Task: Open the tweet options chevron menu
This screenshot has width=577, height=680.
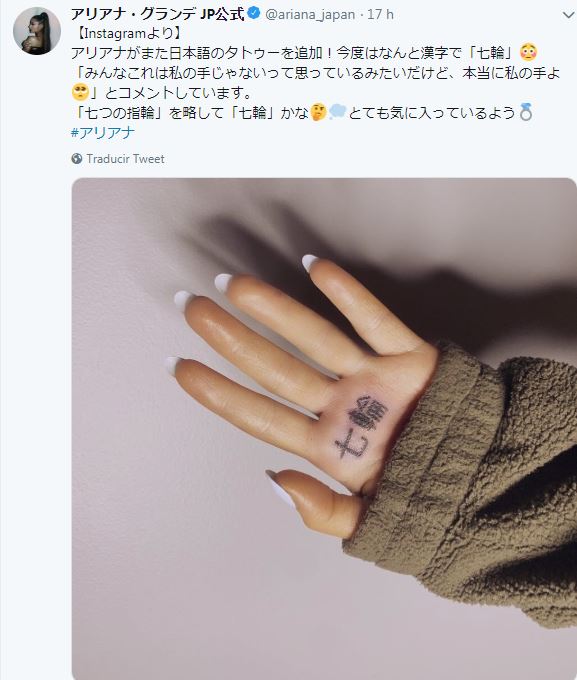Action: click(568, 15)
